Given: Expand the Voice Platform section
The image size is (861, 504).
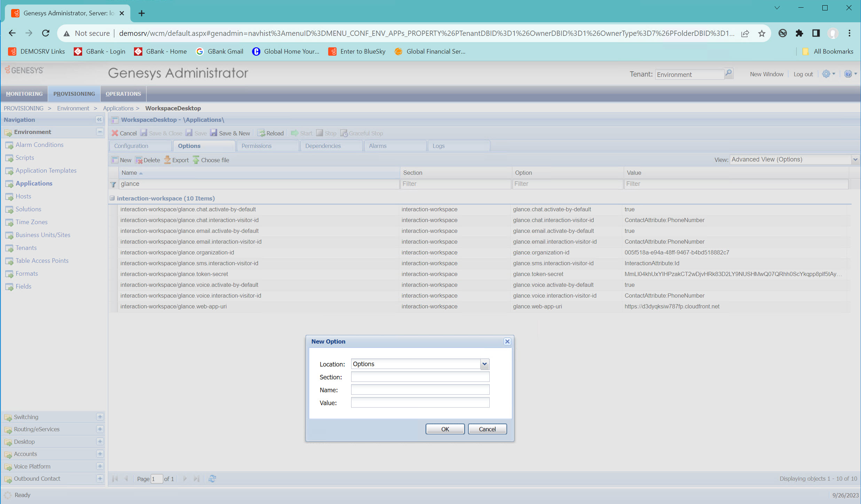Looking at the screenshot, I should coord(100,466).
